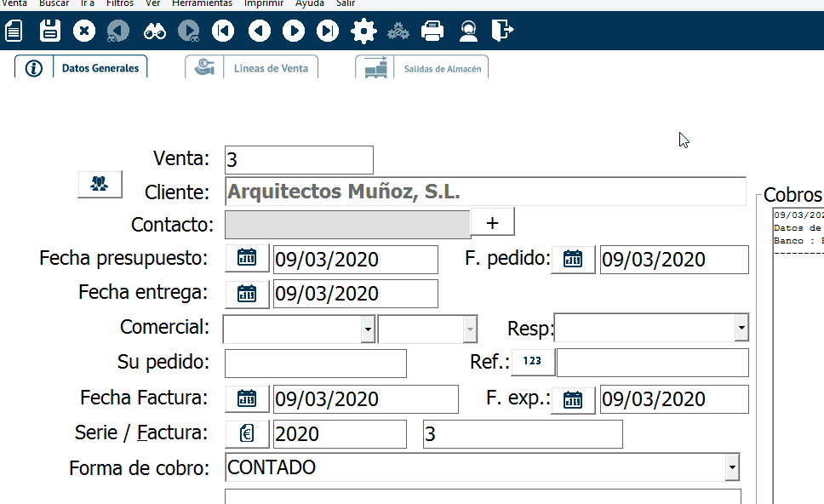Click the client selection people icon
This screenshot has height=504, width=824.
point(100,184)
